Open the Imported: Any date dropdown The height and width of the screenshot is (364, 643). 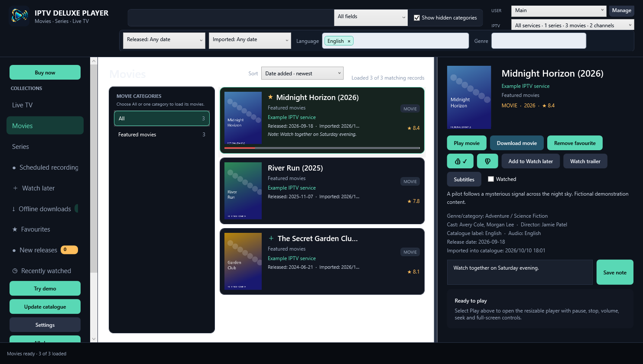click(x=250, y=41)
